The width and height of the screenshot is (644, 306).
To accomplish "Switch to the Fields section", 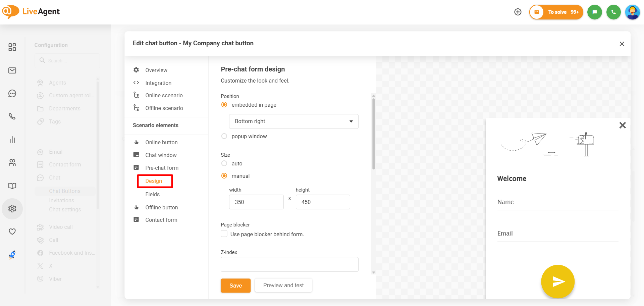I will click(x=152, y=194).
